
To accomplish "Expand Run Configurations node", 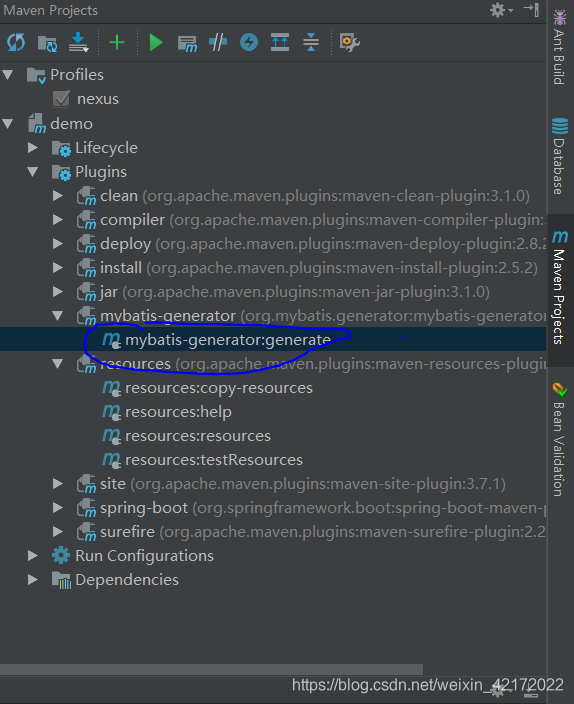I will click(x=33, y=556).
